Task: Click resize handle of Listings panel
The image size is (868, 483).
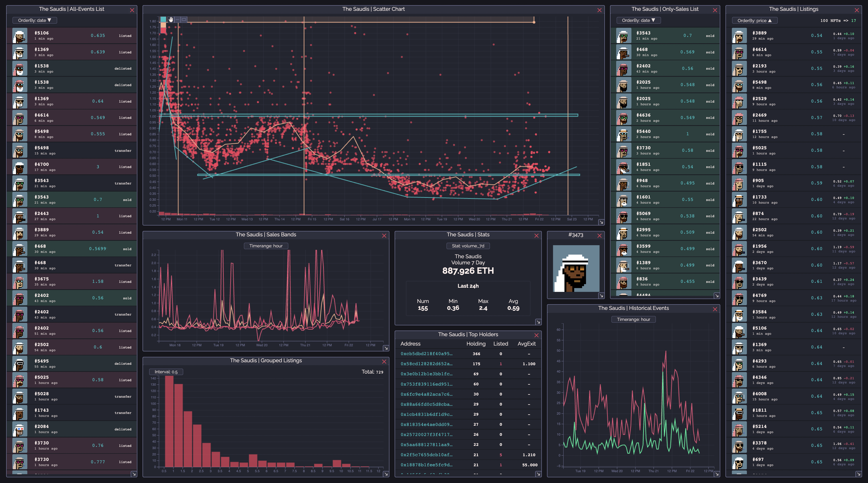Action: 859,474
